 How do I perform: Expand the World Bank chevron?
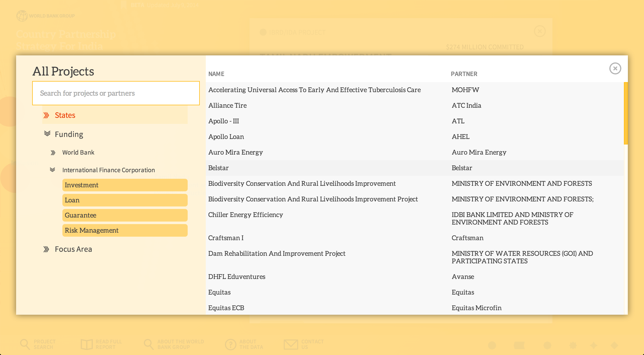(53, 153)
